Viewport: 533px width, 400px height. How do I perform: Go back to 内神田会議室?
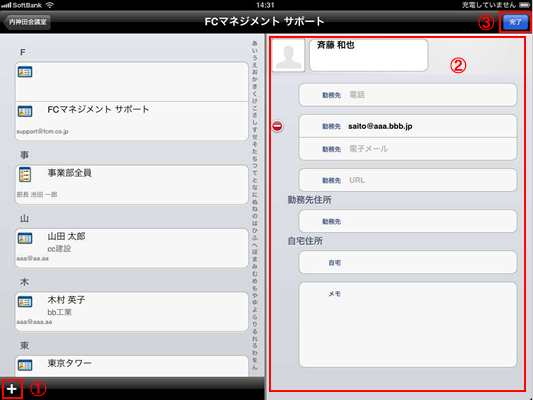tap(27, 22)
